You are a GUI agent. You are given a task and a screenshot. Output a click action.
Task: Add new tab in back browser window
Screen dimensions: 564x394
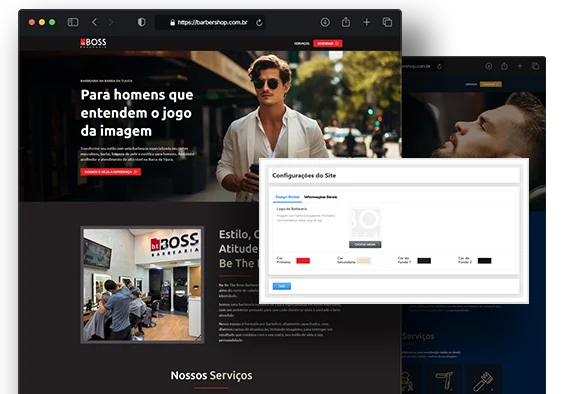[520, 66]
